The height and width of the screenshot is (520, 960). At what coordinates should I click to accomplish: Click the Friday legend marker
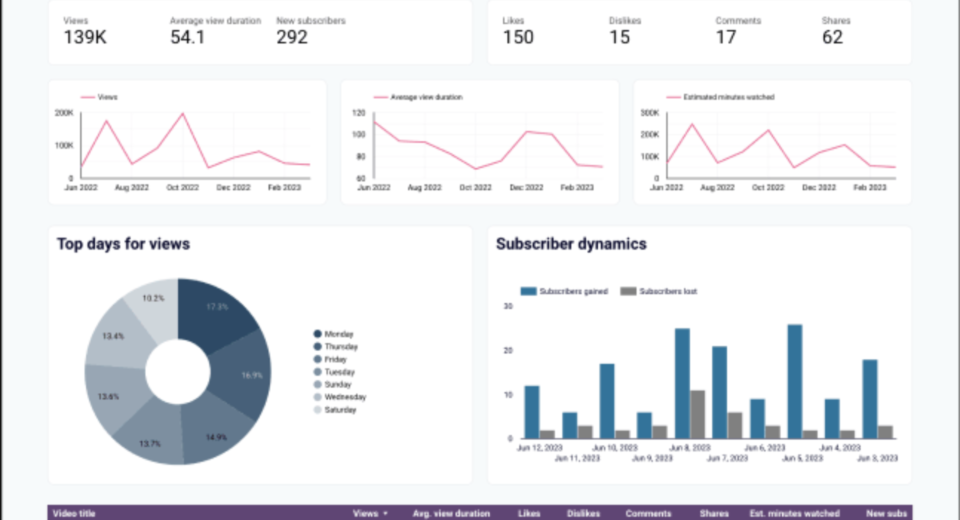(x=317, y=359)
